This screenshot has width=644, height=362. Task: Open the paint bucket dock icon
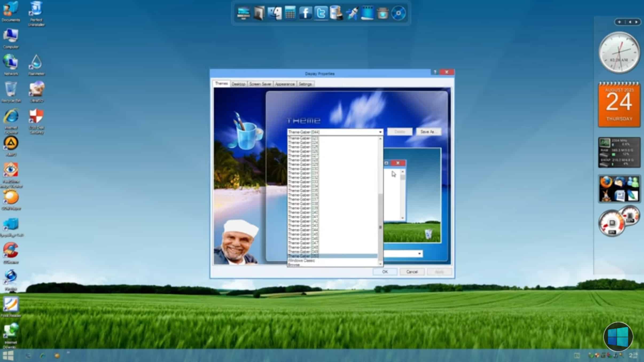click(x=336, y=13)
